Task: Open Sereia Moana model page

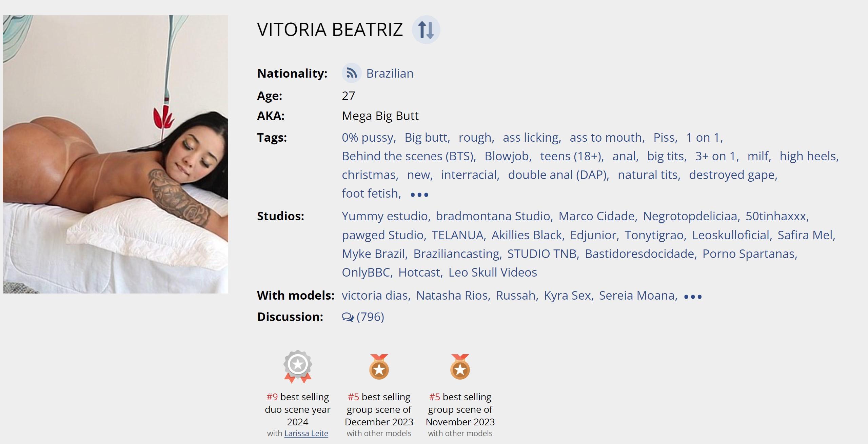Action: pos(637,296)
